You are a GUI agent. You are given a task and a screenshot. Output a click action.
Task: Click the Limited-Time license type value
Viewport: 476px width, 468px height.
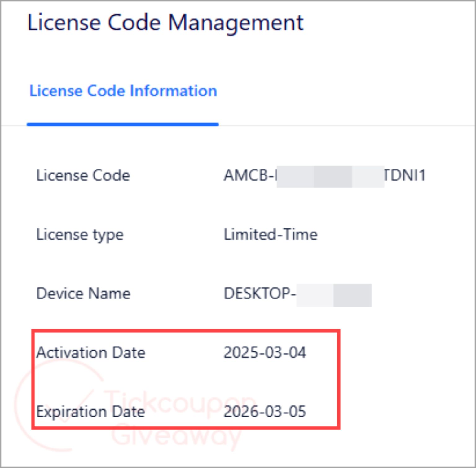(x=270, y=235)
